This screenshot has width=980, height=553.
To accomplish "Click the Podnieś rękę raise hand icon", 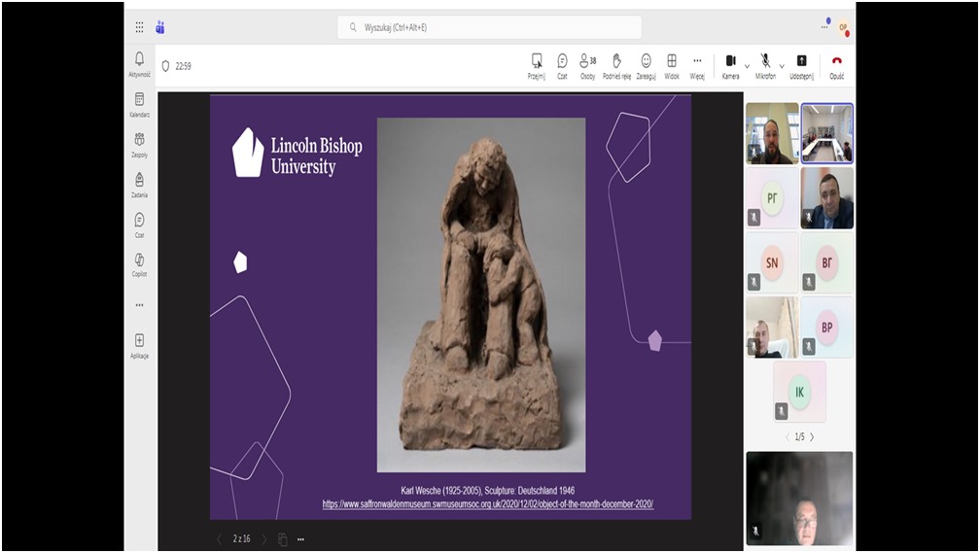I will (616, 62).
